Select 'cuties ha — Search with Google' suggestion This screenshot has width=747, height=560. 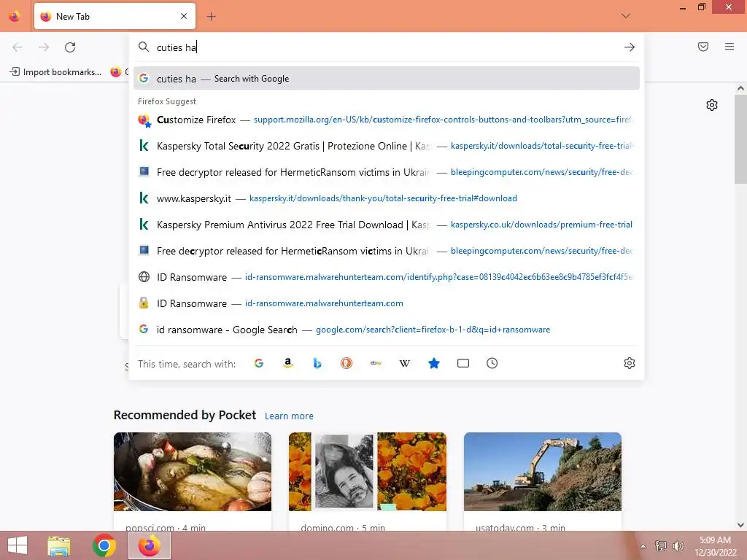[387, 79]
